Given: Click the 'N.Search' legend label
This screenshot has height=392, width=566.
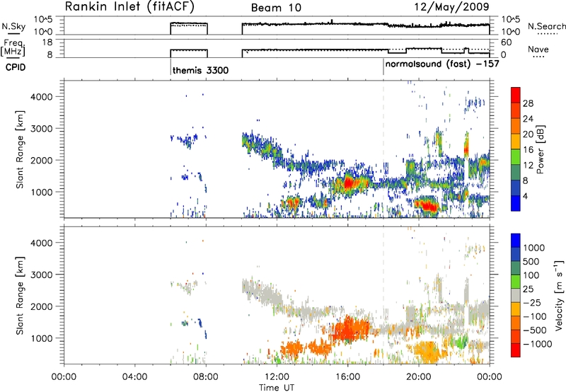Looking at the screenshot, I should pos(546,26).
